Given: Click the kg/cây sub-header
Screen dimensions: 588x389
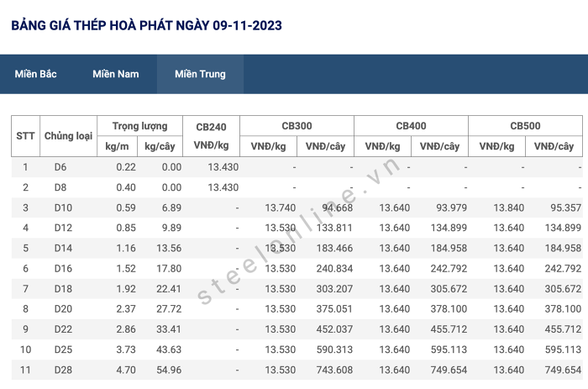Looking at the screenshot, I should click(x=160, y=146).
